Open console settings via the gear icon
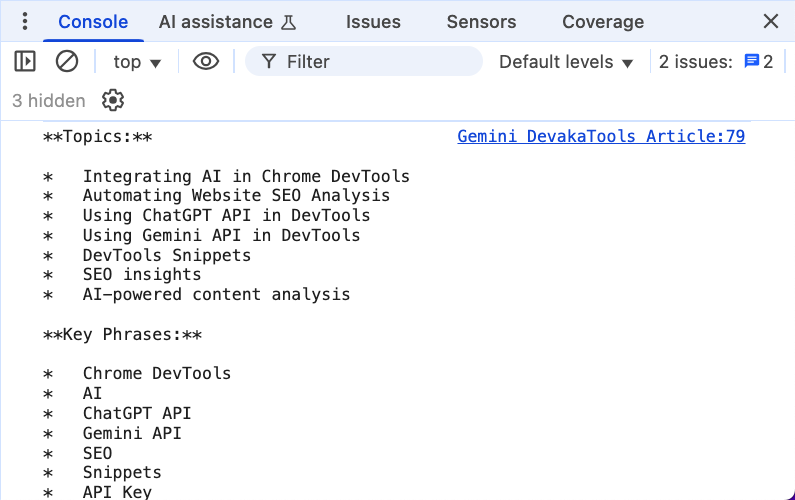Image resolution: width=795 pixels, height=500 pixels. (113, 100)
